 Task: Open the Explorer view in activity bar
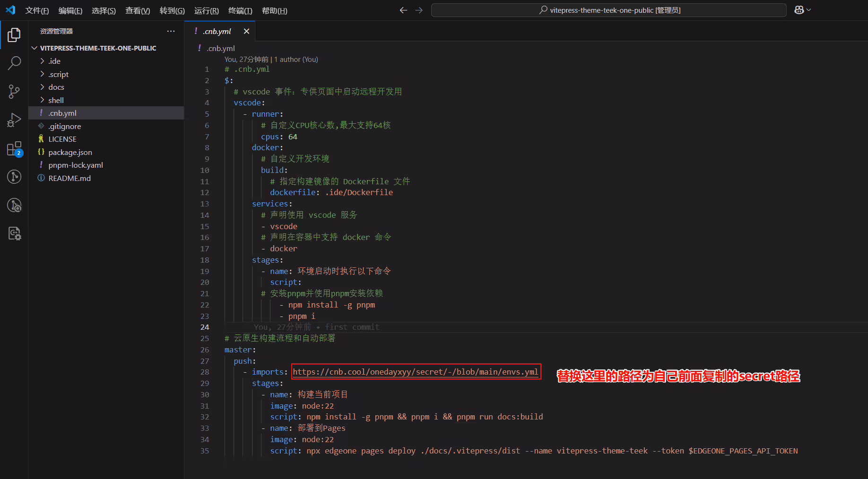[x=14, y=34]
